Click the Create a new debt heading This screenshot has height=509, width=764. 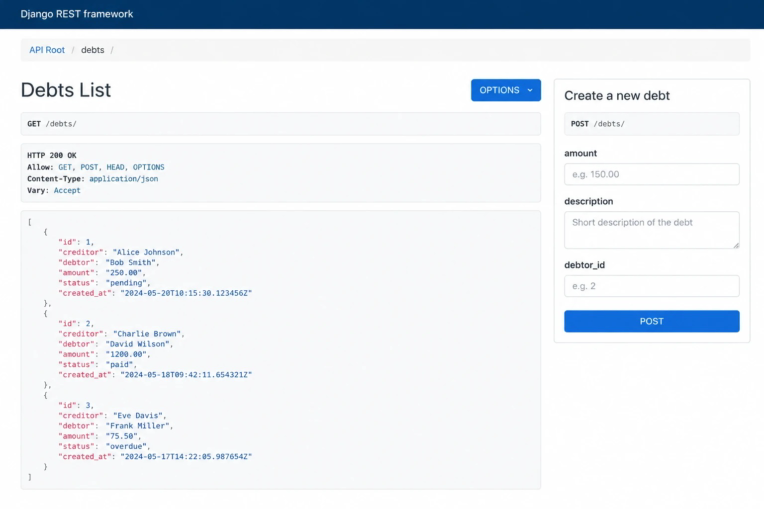point(617,95)
